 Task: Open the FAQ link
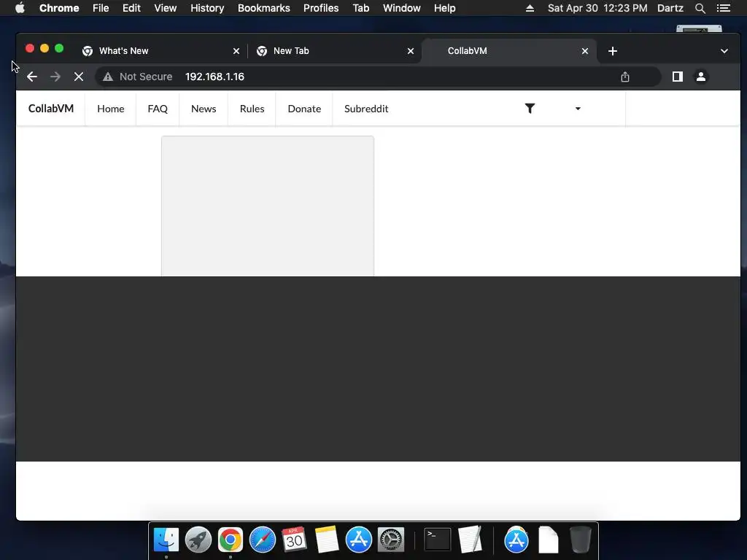158,109
